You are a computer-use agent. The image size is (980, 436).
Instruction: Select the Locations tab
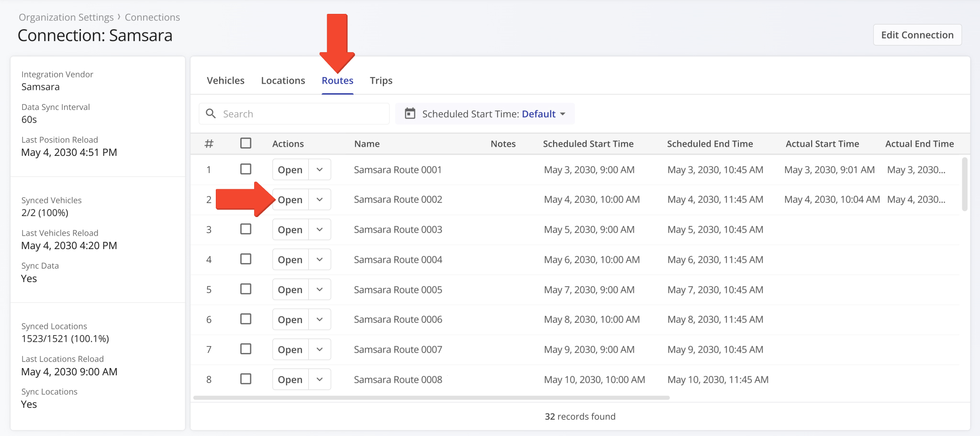[x=283, y=80]
